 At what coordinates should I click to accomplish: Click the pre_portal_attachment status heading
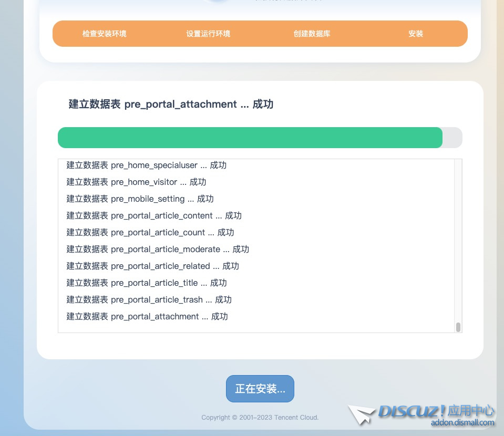click(x=171, y=104)
